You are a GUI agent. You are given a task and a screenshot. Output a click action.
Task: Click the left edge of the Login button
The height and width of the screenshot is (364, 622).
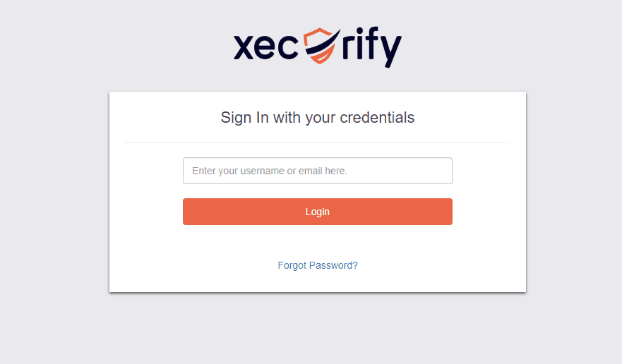[x=189, y=212]
